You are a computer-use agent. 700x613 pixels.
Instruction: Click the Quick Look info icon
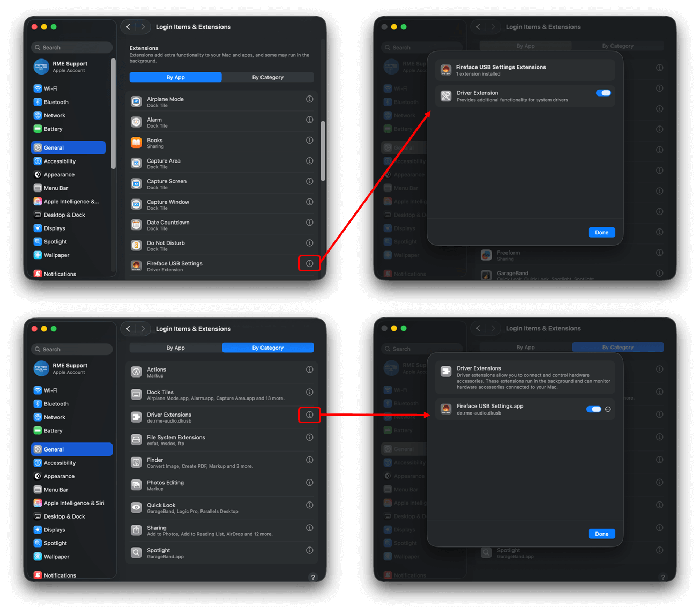[309, 505]
